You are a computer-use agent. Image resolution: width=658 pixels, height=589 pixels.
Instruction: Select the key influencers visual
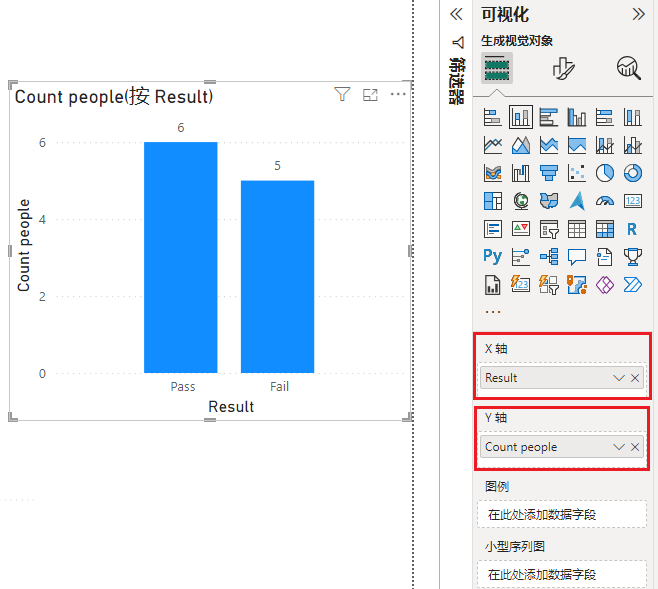pos(521,257)
